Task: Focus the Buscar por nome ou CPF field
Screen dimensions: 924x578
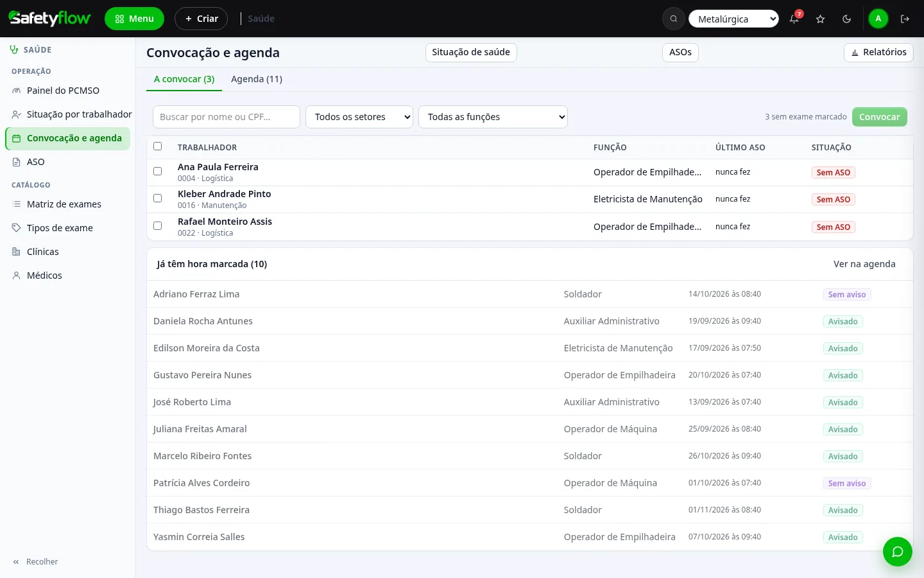Action: (x=227, y=117)
